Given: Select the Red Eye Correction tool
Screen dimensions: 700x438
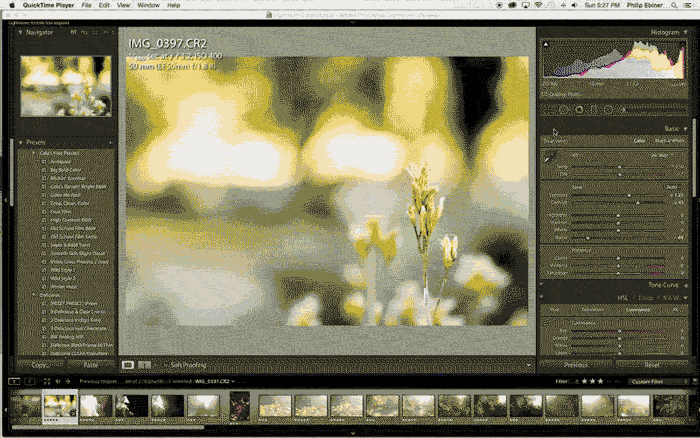Looking at the screenshot, I should coord(579,109).
